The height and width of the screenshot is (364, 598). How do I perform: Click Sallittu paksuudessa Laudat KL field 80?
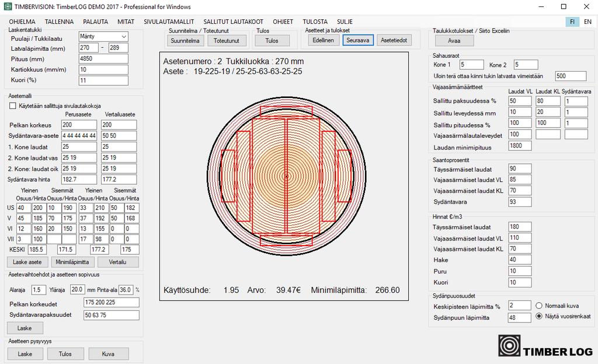[x=548, y=101]
